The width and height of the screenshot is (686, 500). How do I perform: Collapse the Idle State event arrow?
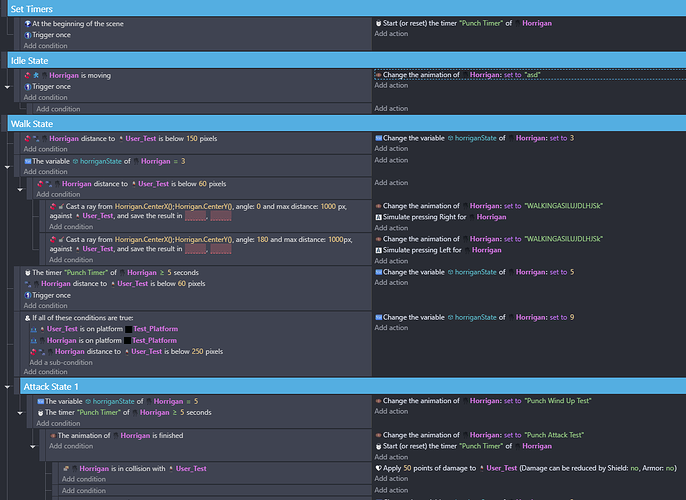pyautogui.click(x=7, y=87)
